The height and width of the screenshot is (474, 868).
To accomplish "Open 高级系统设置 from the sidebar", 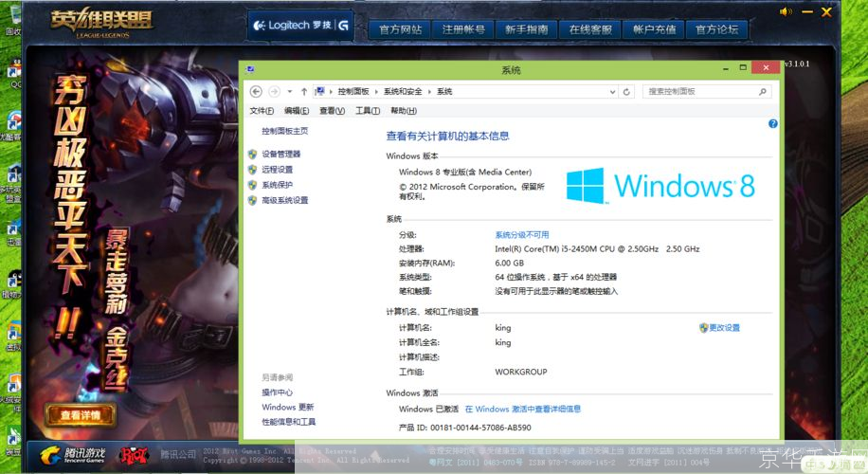I will 284,200.
